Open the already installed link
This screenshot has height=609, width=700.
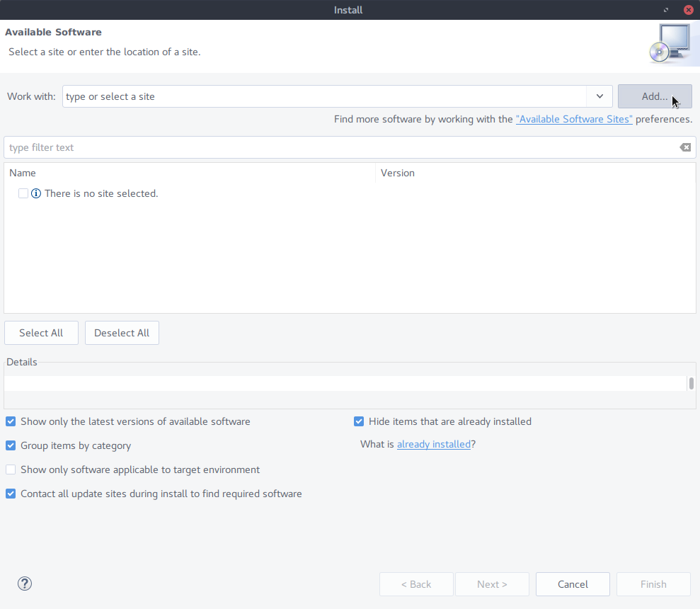433,444
